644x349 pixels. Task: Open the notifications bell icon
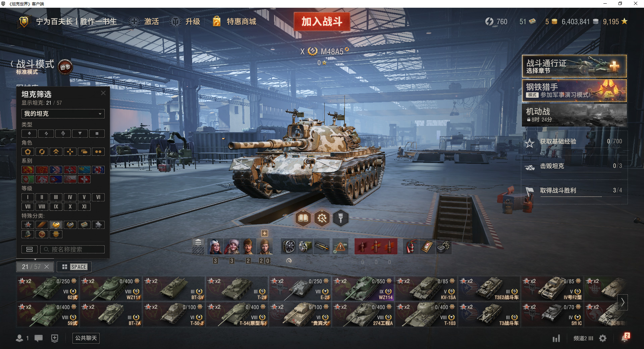tap(625, 338)
